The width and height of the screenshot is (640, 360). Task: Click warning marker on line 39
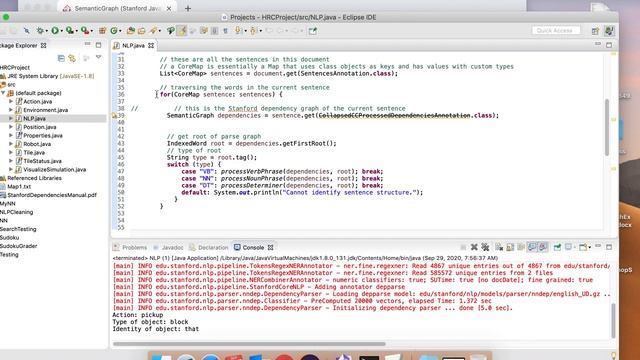click(114, 116)
